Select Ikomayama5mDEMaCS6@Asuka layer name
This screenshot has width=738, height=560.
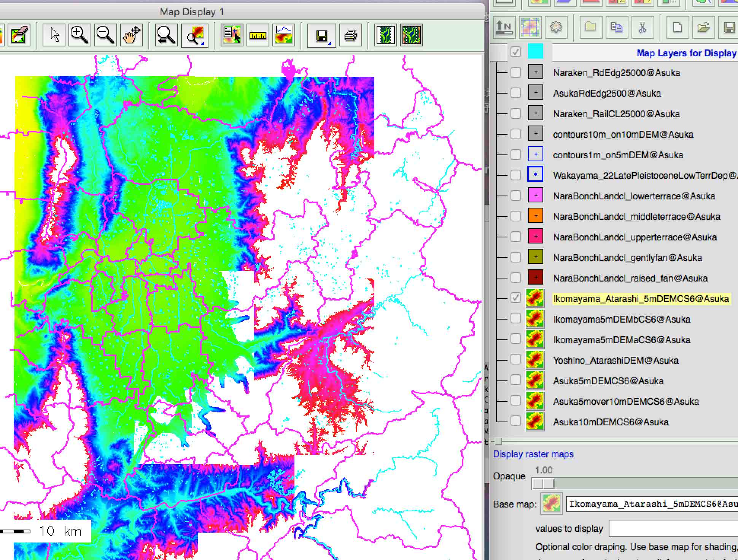click(x=622, y=340)
